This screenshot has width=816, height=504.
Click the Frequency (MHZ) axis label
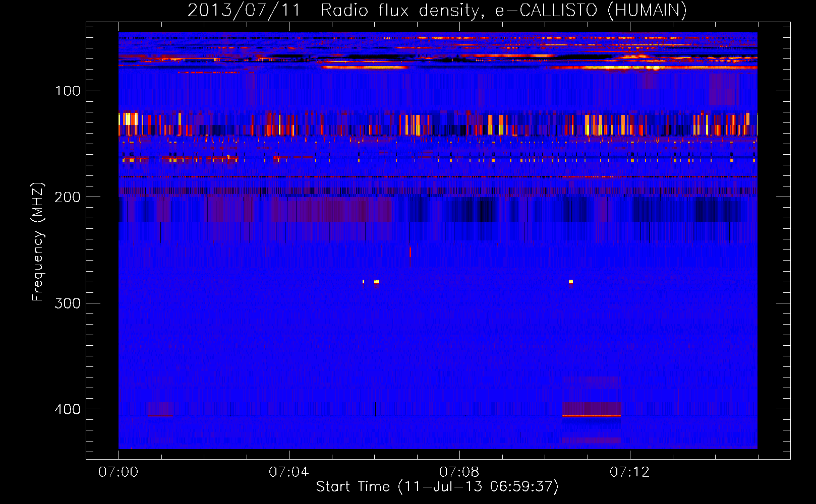(x=38, y=241)
